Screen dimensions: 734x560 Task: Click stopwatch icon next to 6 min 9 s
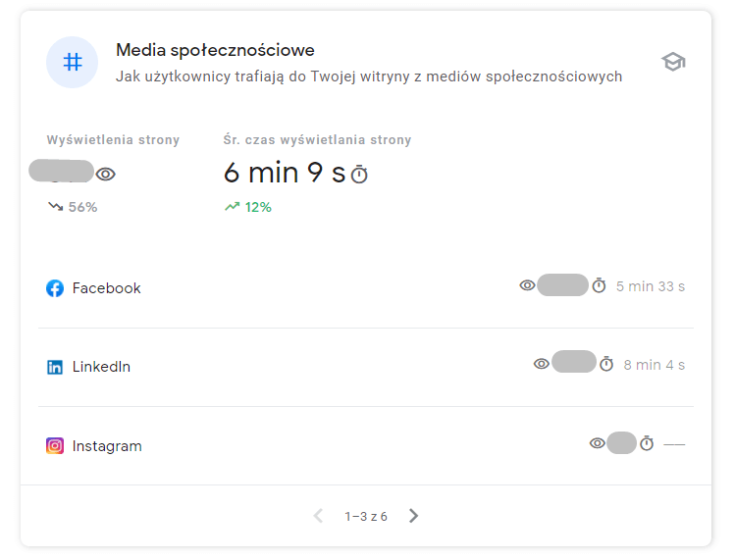tap(359, 175)
